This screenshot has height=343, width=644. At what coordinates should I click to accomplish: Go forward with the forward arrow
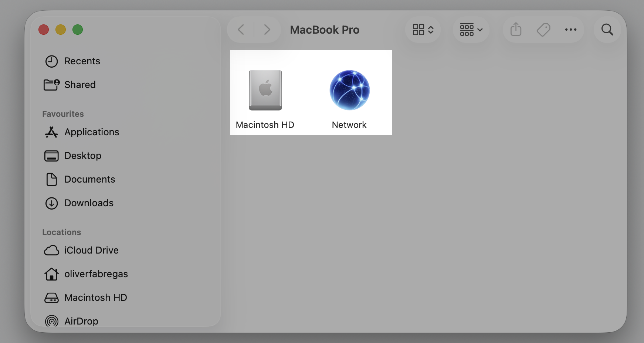(x=267, y=30)
